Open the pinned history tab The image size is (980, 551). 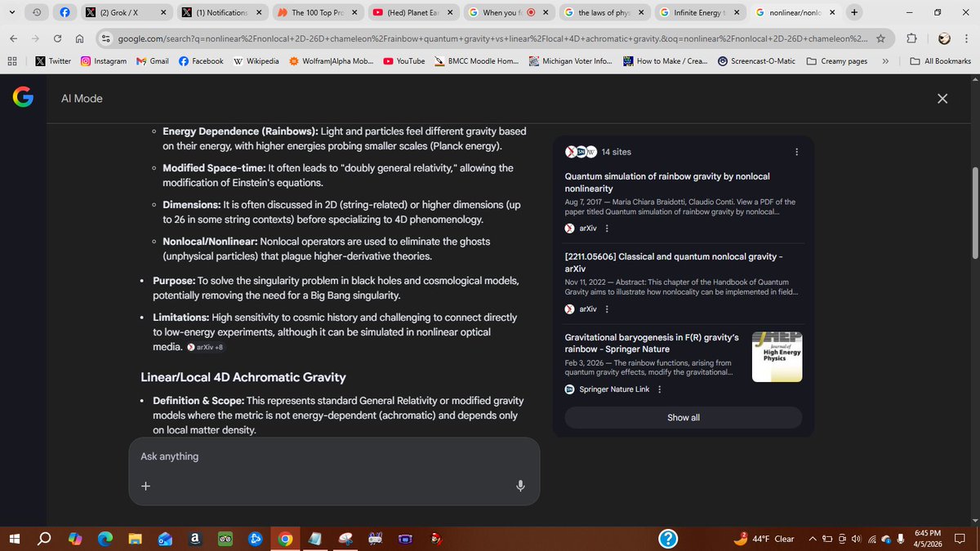pos(38,13)
